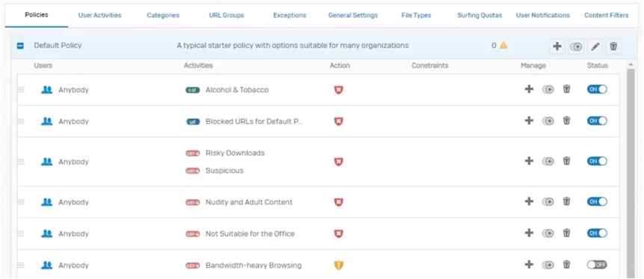Delete the Alcohol & Tobacco rule
Screen dimensions: 644x279
click(x=566, y=89)
